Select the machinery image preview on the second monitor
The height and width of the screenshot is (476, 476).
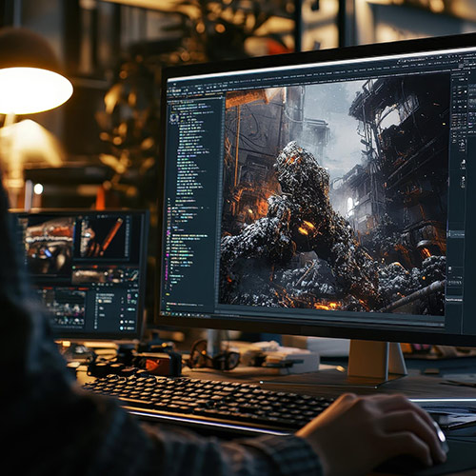[50, 247]
